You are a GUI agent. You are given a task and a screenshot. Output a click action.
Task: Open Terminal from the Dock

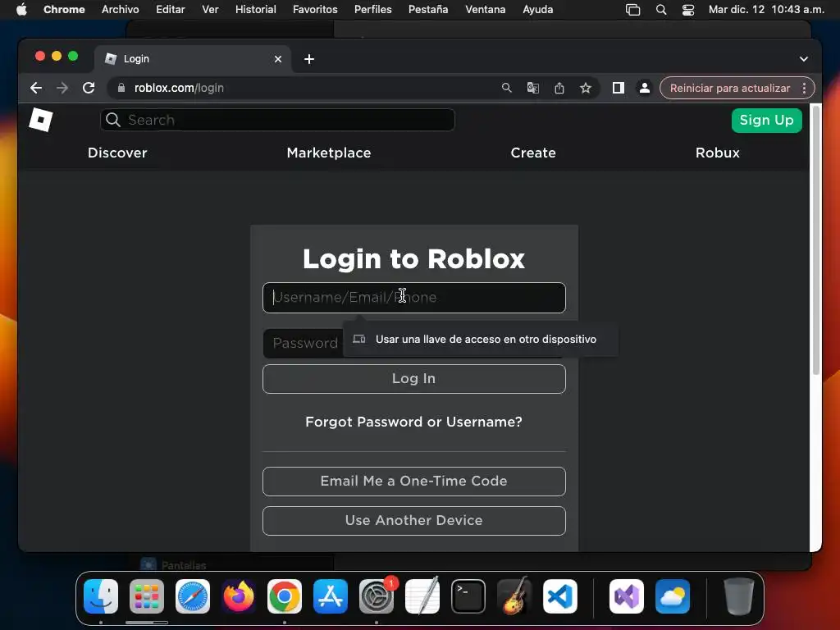[x=468, y=596]
